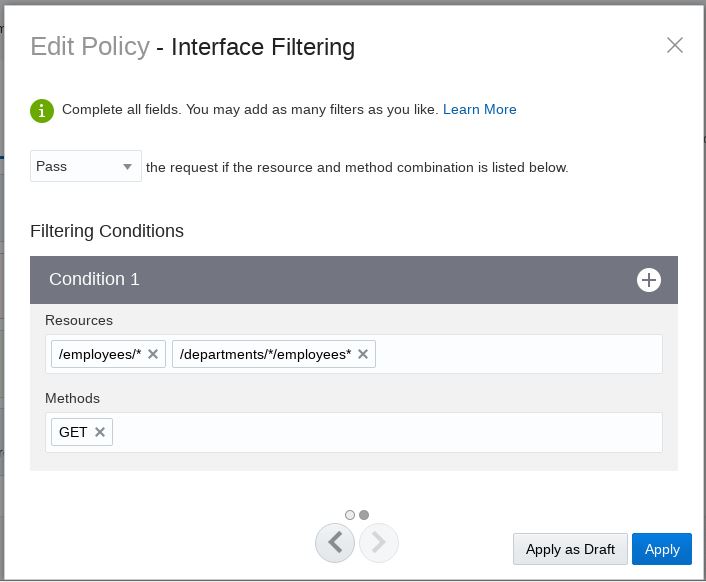Select the /employees/* resource chip label
This screenshot has height=582, width=706.
pyautogui.click(x=100, y=354)
